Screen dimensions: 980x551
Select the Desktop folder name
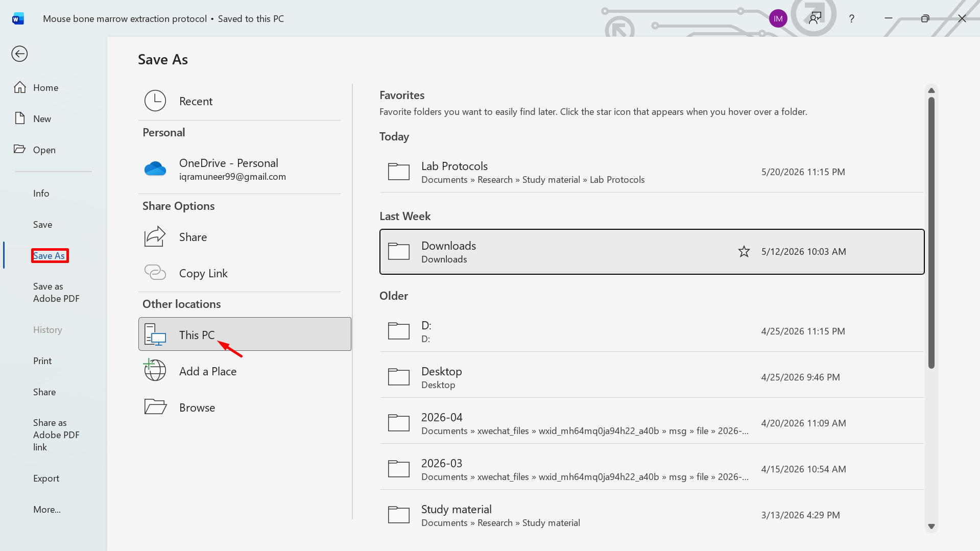tap(442, 371)
